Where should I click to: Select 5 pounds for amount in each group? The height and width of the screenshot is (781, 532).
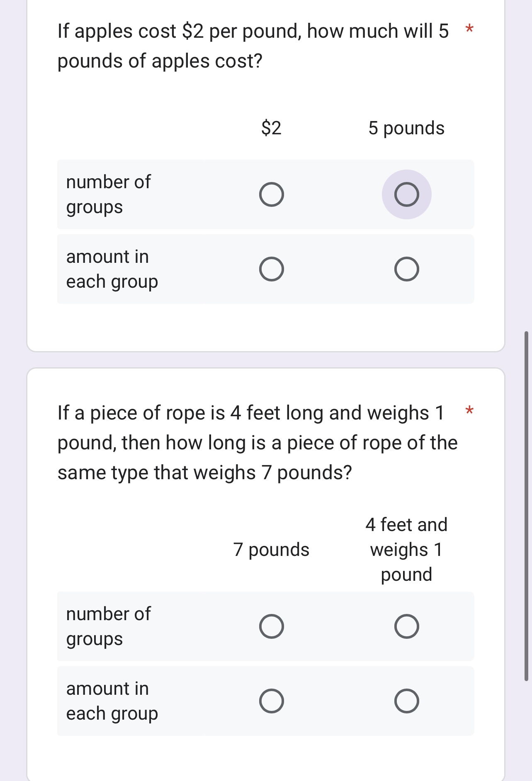pyautogui.click(x=407, y=269)
